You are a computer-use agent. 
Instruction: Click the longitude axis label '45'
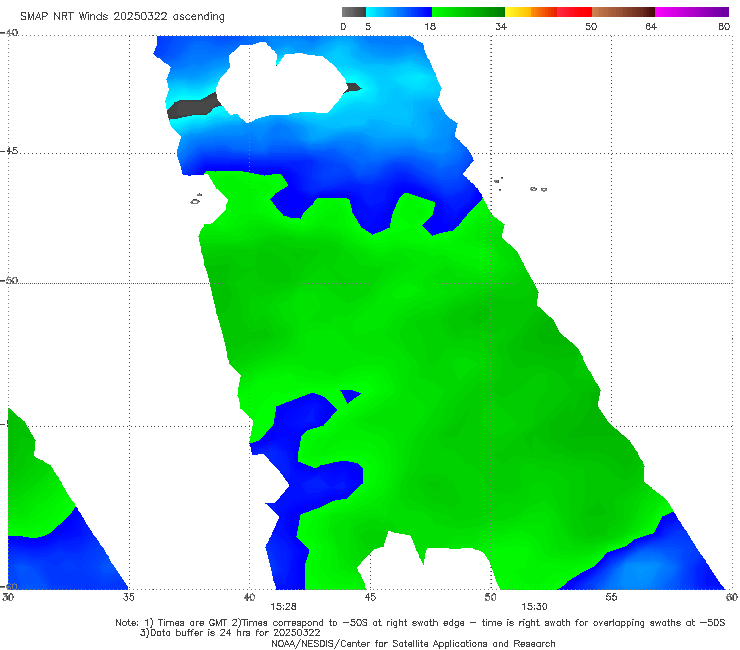(370, 597)
